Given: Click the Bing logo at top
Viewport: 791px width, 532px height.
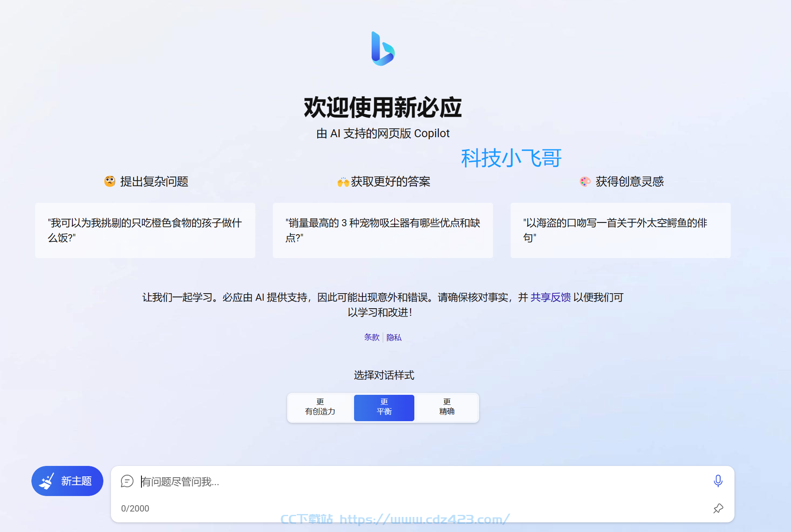Looking at the screenshot, I should pyautogui.click(x=383, y=49).
